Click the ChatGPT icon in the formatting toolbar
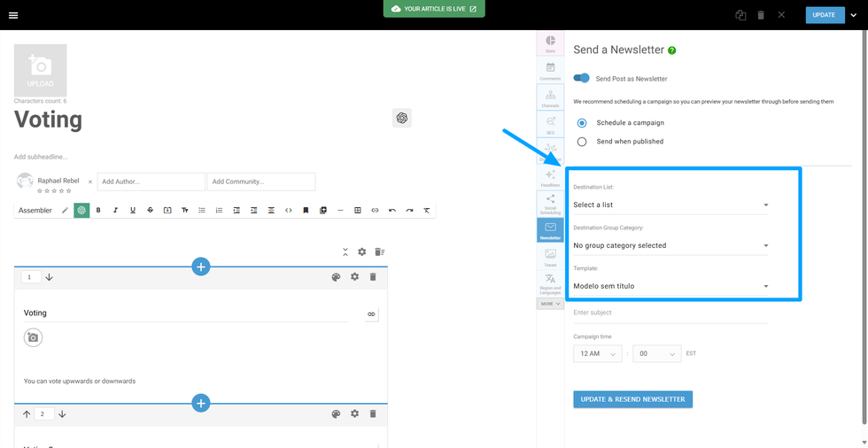 [81, 210]
